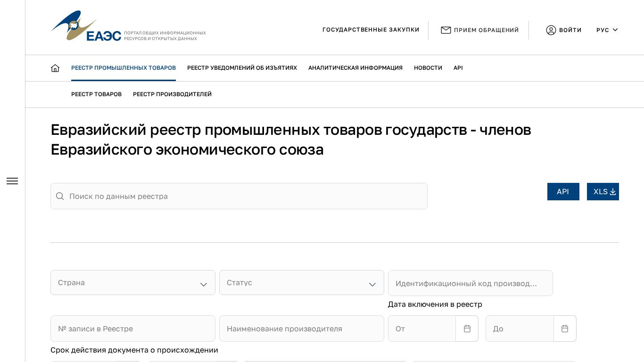Click the home icon in navigation
644x362 pixels.
[55, 68]
